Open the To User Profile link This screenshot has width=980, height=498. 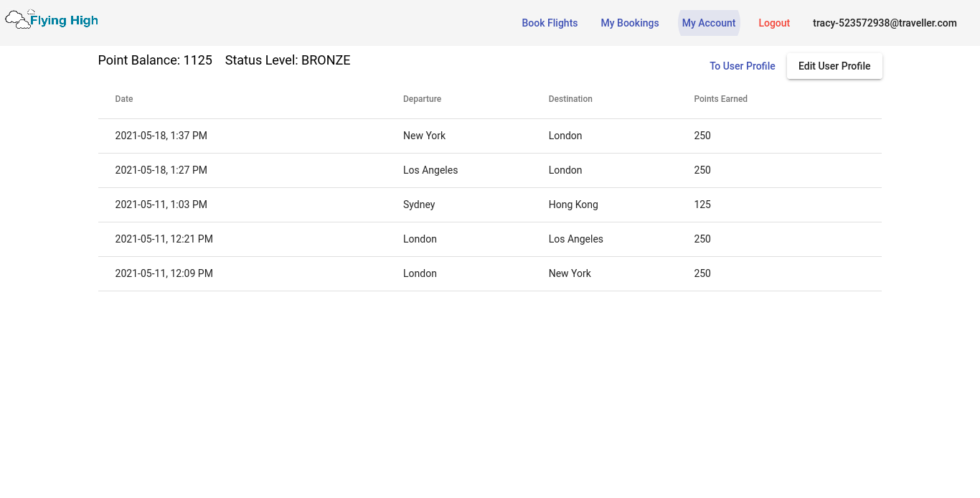742,66
